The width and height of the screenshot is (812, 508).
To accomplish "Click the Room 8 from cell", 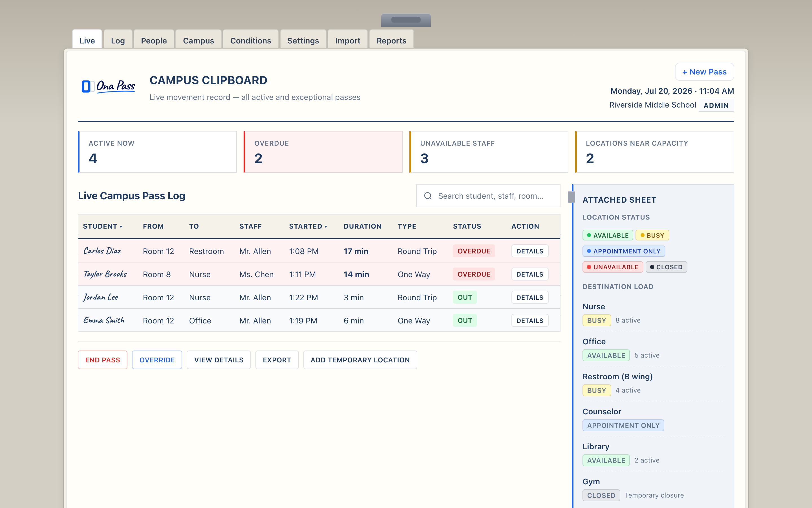I will point(157,275).
